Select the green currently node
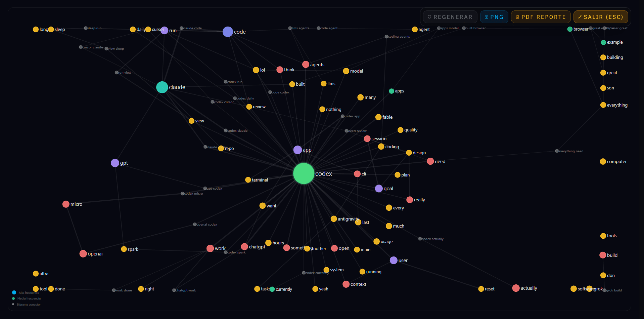The image size is (644, 319). pos(272,289)
